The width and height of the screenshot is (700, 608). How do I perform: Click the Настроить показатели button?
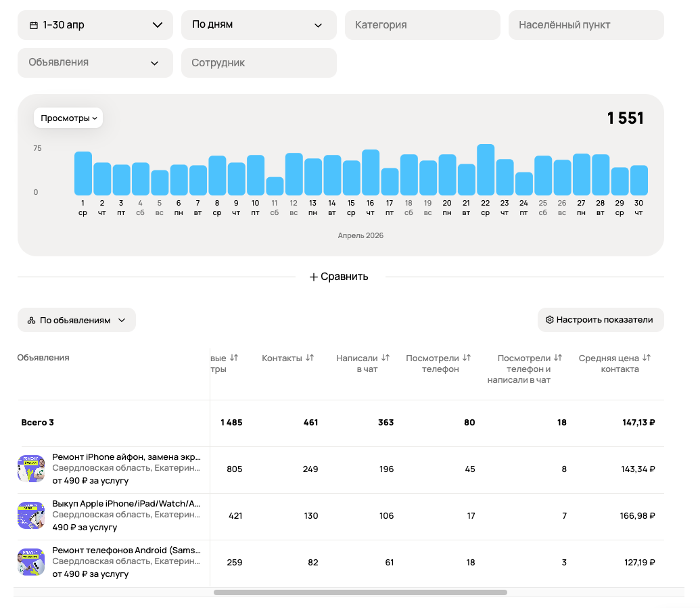pyautogui.click(x=601, y=320)
